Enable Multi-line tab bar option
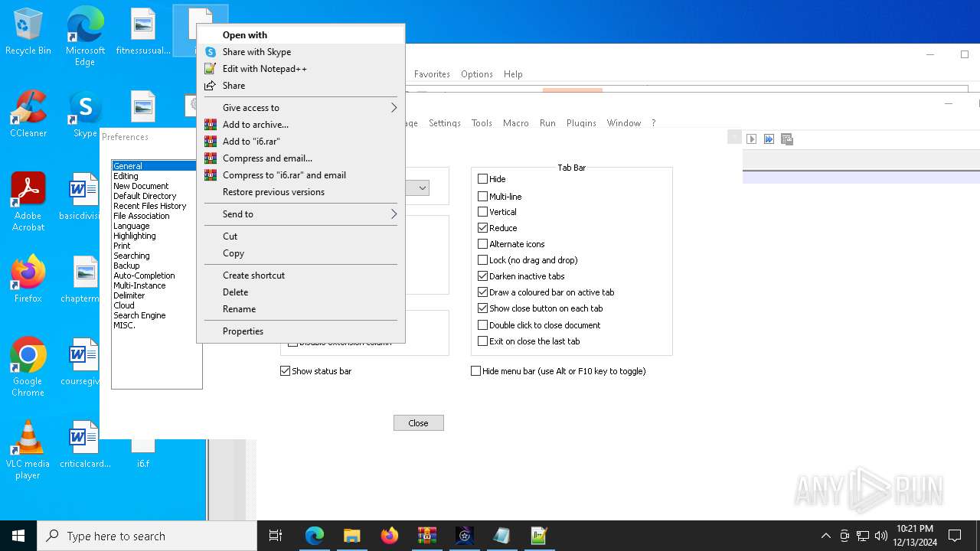 tap(483, 197)
